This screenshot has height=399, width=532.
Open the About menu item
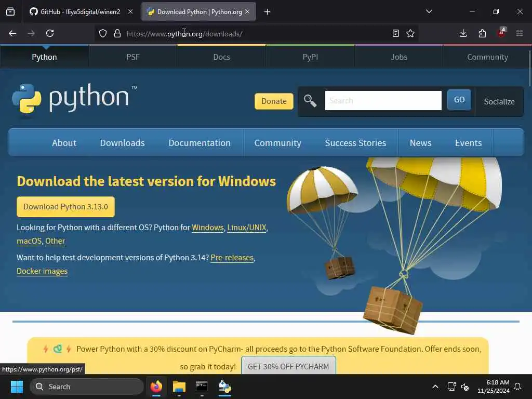pos(64,143)
